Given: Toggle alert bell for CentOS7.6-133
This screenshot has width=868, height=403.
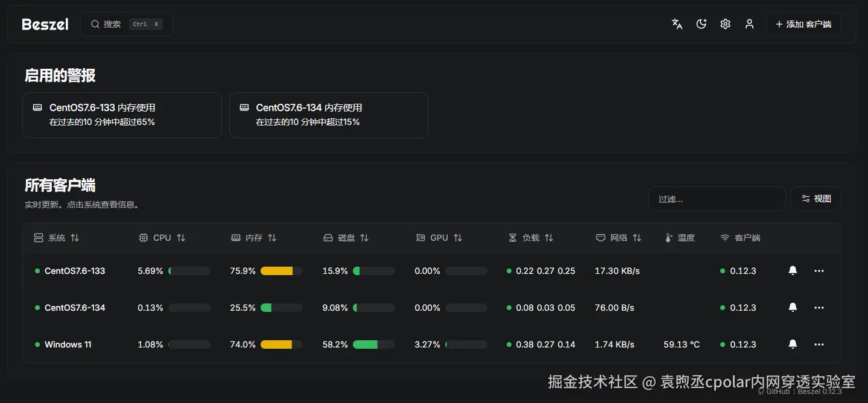Looking at the screenshot, I should (x=793, y=271).
